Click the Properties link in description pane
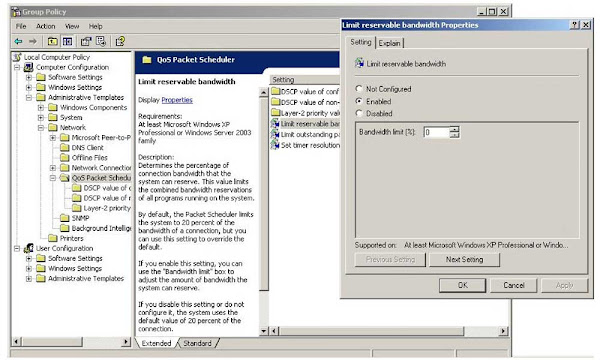This screenshot has height=360, width=600. tap(177, 100)
